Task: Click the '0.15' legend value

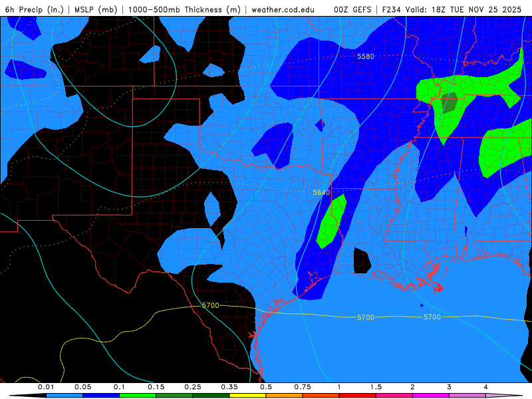Action: tap(156, 387)
